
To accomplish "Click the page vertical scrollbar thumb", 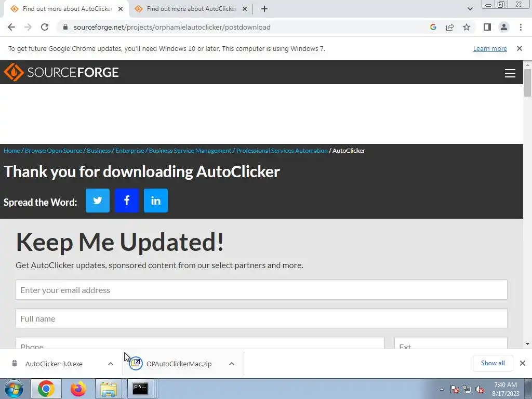I will tap(527, 83).
